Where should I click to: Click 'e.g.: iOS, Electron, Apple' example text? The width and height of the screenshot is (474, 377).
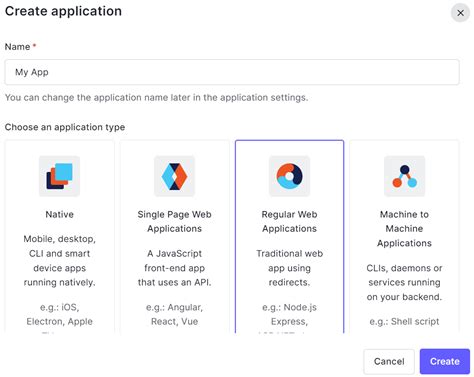pos(59,314)
